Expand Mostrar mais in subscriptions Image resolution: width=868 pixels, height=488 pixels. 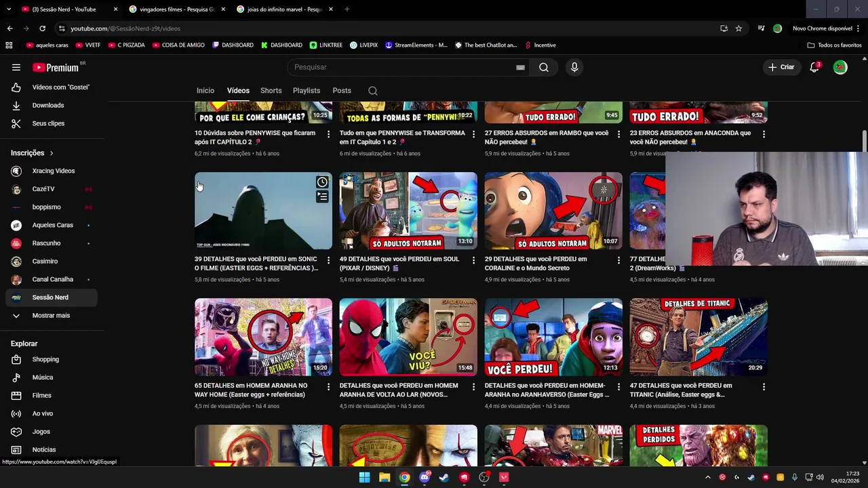(x=52, y=316)
